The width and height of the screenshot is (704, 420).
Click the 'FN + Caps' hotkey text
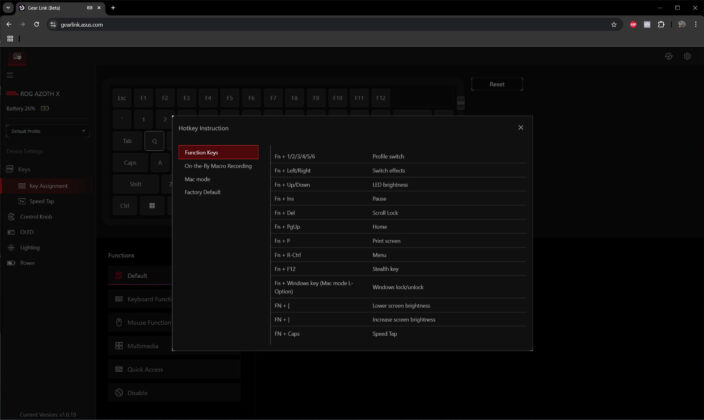pos(287,334)
